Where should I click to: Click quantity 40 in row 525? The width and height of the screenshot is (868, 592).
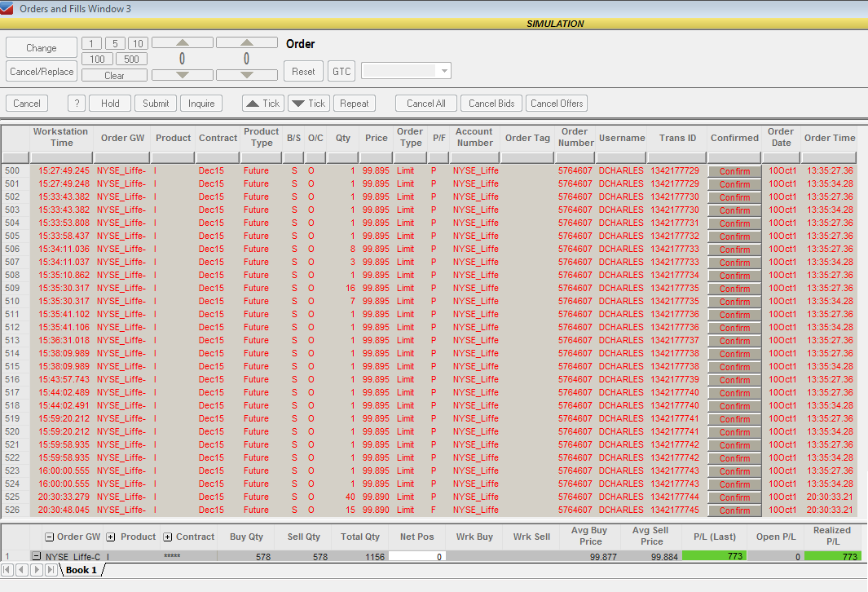tap(350, 497)
